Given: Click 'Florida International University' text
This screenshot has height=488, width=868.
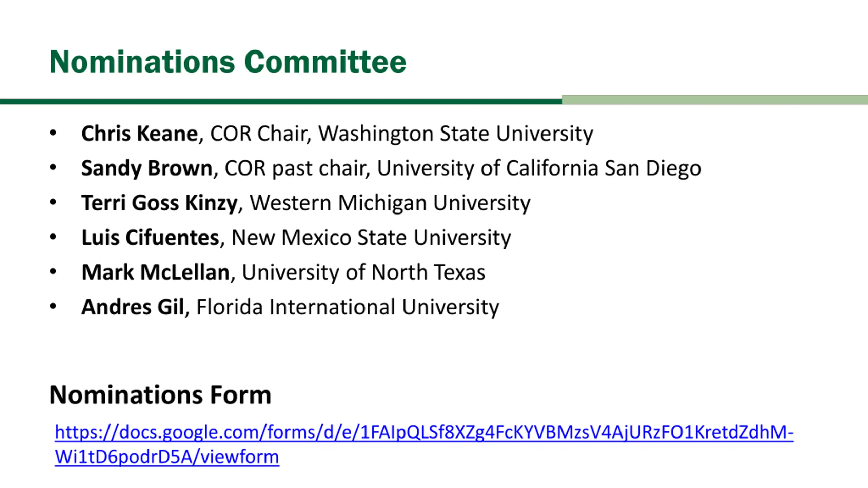Looking at the screenshot, I should point(348,307).
